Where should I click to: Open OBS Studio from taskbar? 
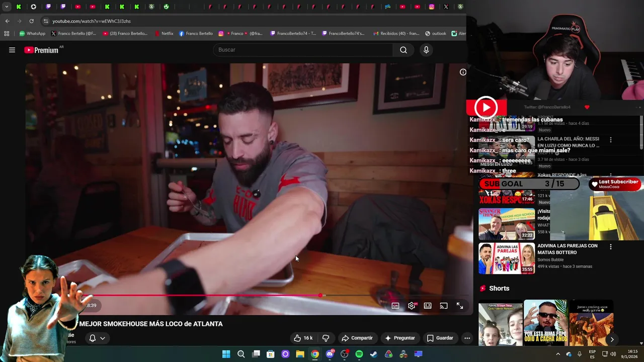(344, 354)
